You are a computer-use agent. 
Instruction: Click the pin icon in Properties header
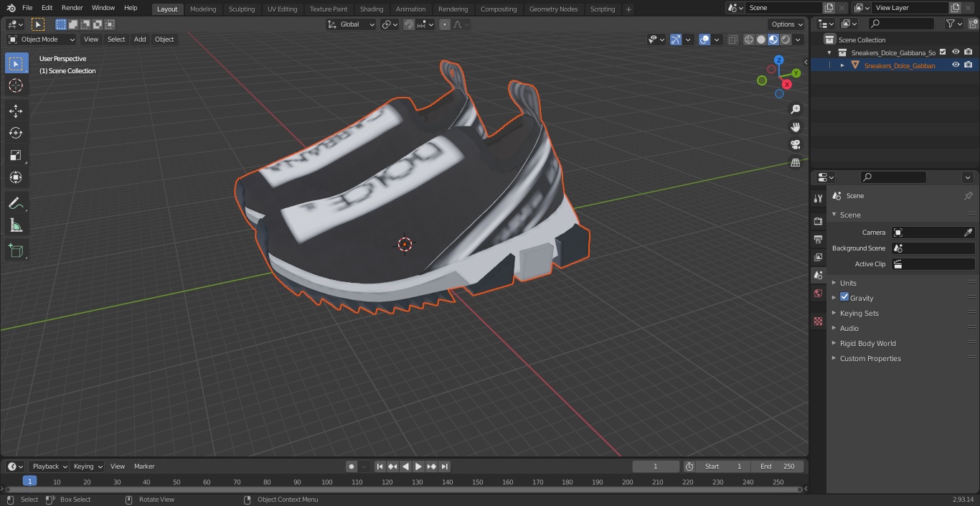coord(968,195)
